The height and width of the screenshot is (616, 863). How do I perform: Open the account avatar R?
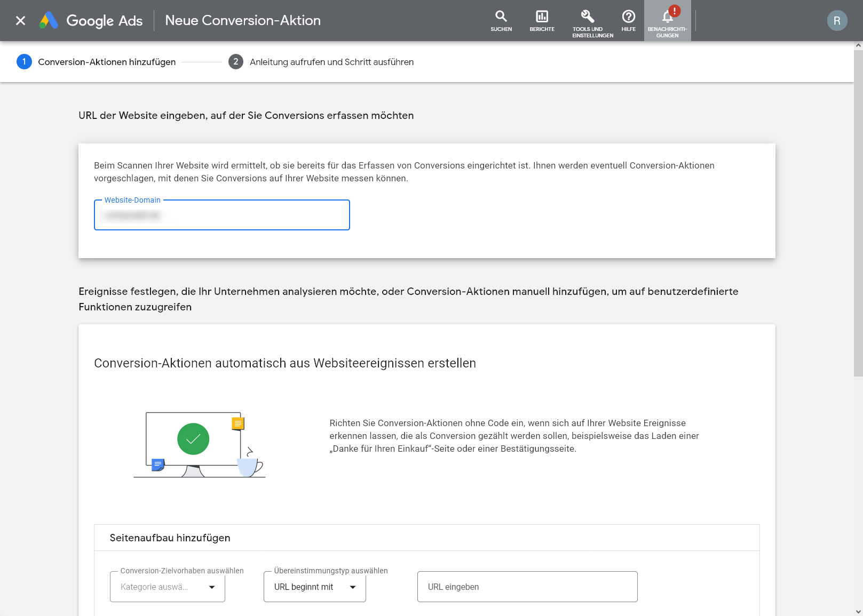coord(836,21)
